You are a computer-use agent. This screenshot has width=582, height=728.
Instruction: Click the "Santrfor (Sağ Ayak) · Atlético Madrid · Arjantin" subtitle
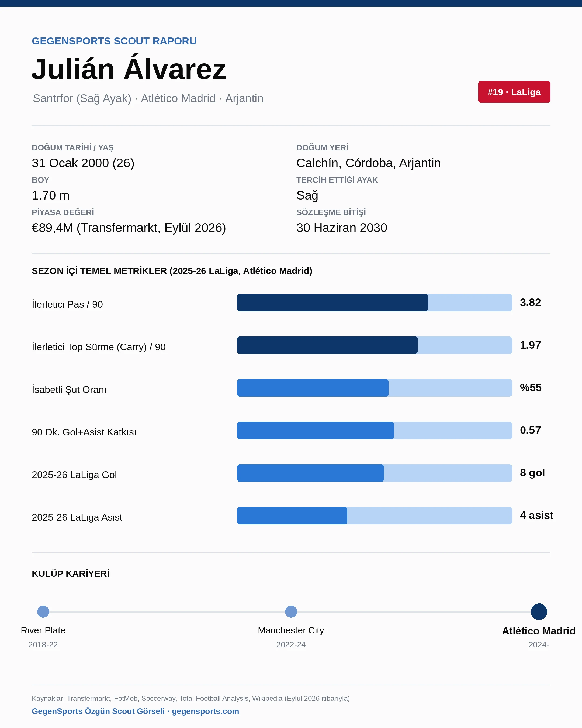[148, 98]
